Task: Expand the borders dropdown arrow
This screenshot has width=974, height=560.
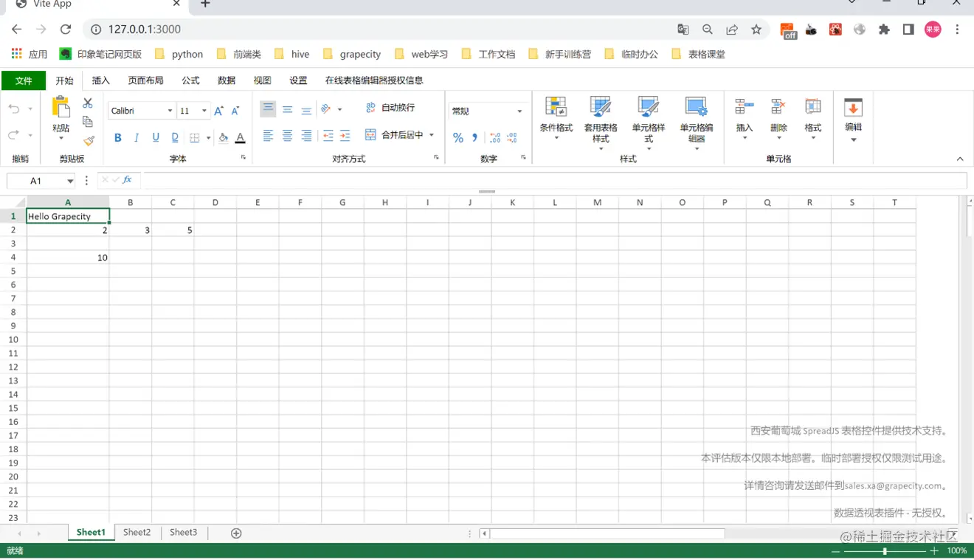Action: click(208, 138)
